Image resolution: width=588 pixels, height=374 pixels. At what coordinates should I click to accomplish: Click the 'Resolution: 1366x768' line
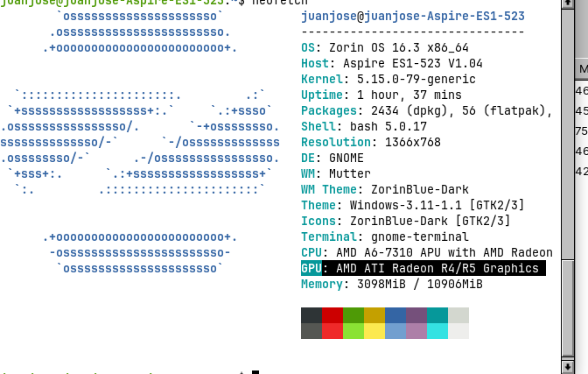(x=371, y=142)
